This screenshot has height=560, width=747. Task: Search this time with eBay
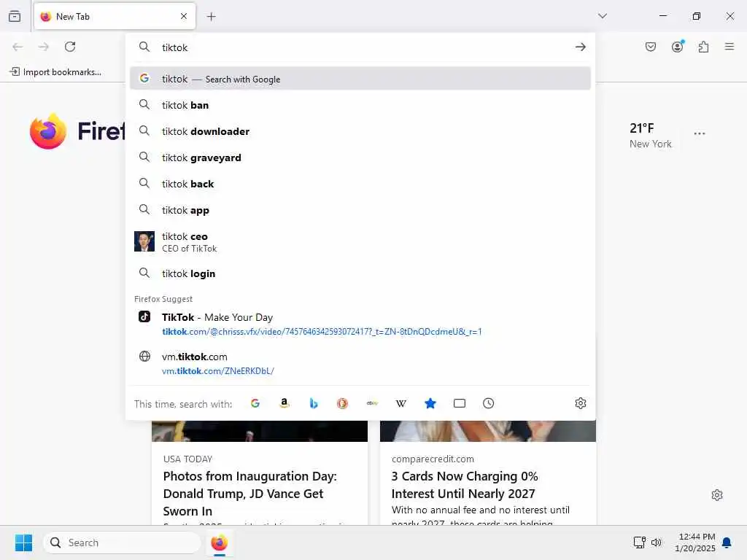(372, 403)
